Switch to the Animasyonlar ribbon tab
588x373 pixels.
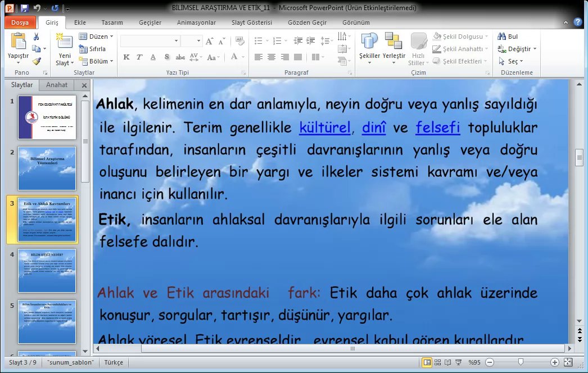(x=197, y=22)
